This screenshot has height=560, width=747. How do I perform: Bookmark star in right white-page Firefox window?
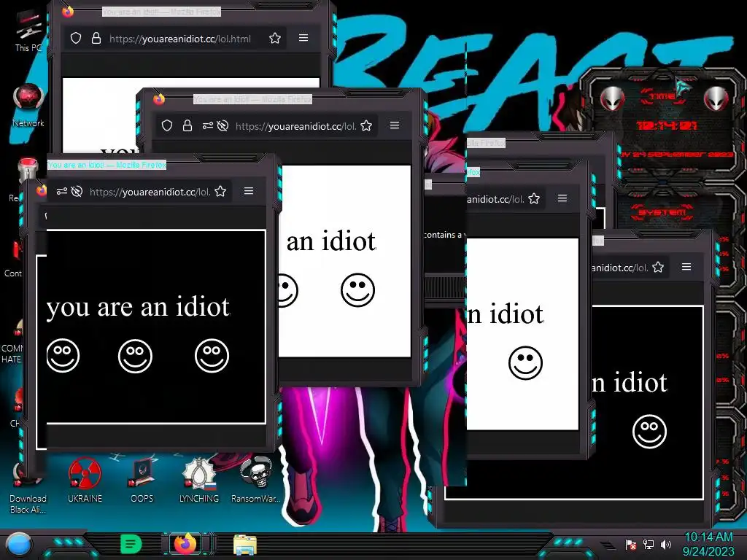click(x=534, y=198)
